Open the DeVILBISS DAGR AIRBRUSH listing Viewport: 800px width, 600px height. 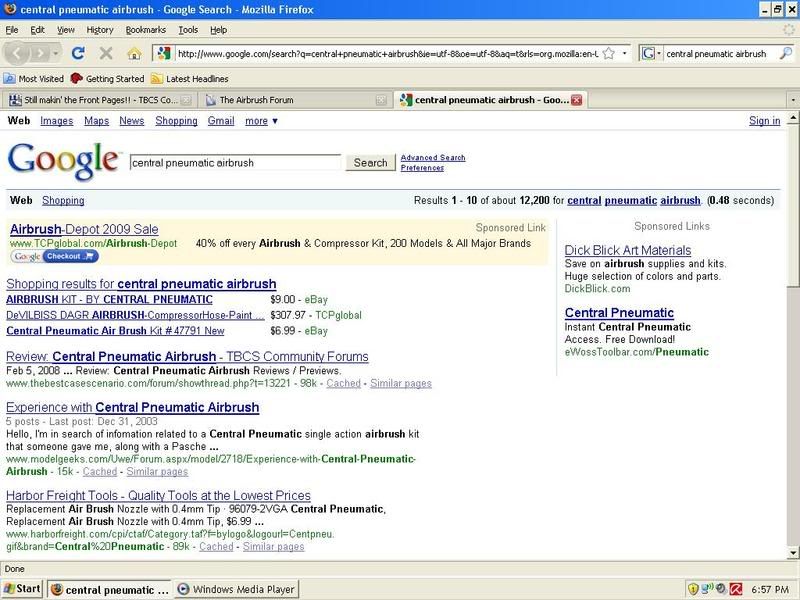pyautogui.click(x=135, y=315)
